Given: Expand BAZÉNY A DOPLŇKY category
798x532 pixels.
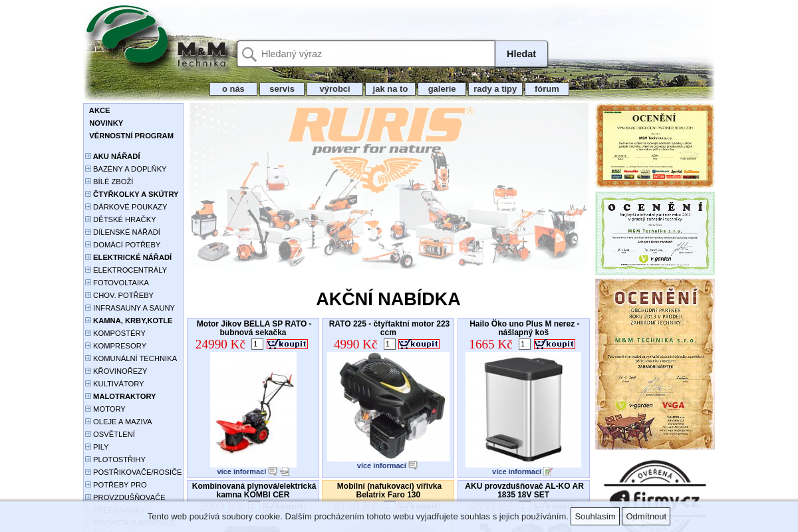Looking at the screenshot, I should [x=88, y=169].
